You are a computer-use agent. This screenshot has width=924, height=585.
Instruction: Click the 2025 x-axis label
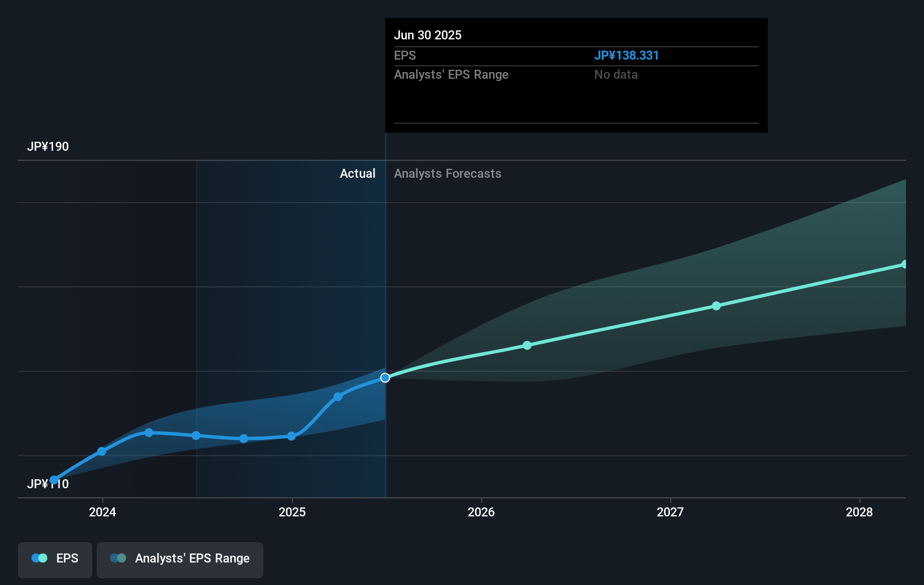(x=292, y=512)
